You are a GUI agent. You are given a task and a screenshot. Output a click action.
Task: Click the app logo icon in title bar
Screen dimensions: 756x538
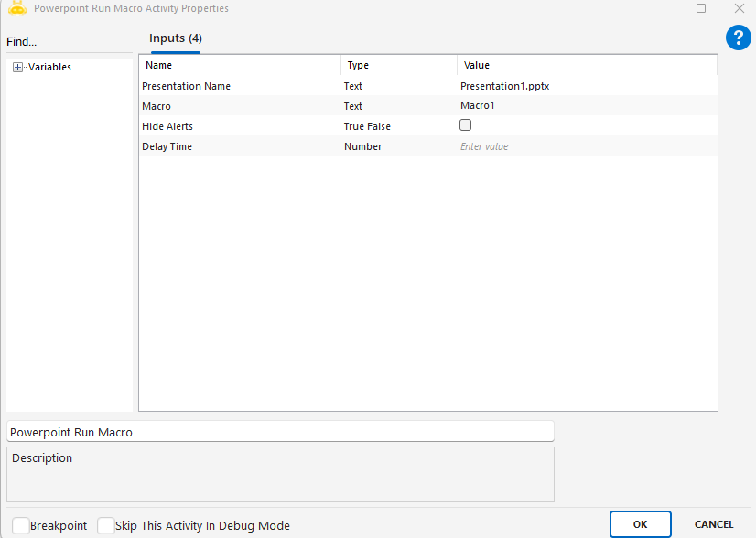point(16,8)
